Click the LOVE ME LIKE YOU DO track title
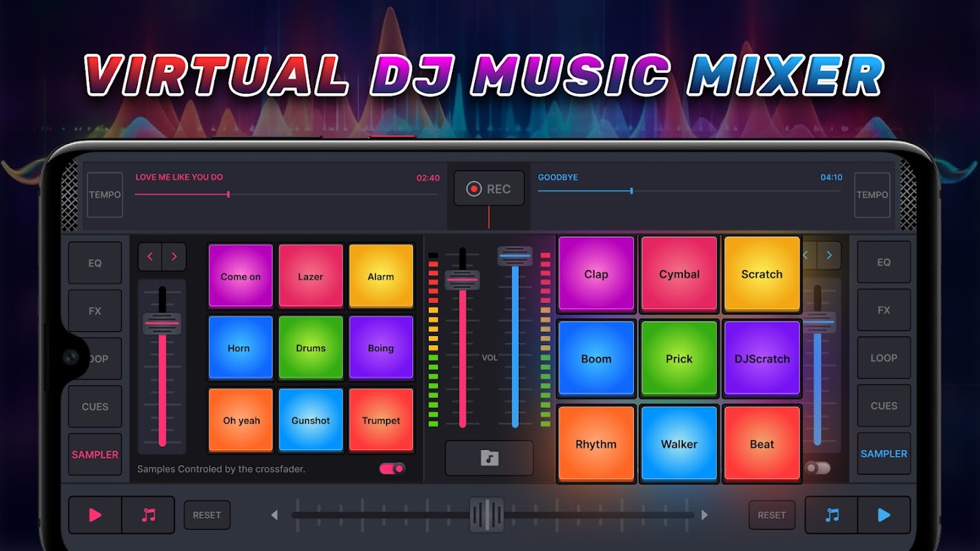980x551 pixels. [179, 177]
